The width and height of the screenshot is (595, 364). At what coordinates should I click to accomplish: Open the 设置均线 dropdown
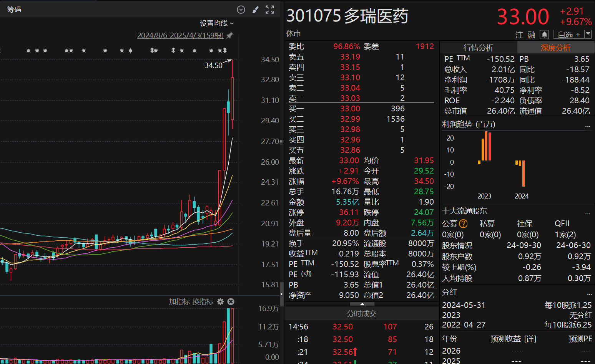point(216,23)
